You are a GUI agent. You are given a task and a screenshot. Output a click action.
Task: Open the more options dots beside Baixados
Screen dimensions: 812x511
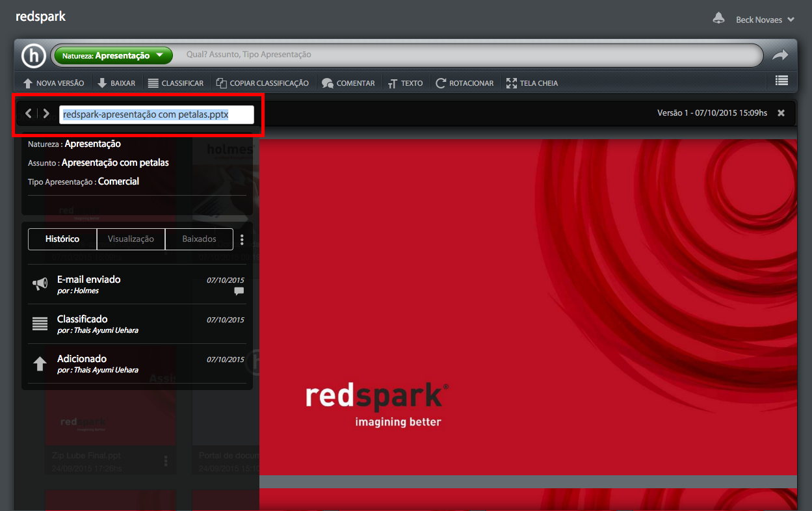(x=242, y=239)
